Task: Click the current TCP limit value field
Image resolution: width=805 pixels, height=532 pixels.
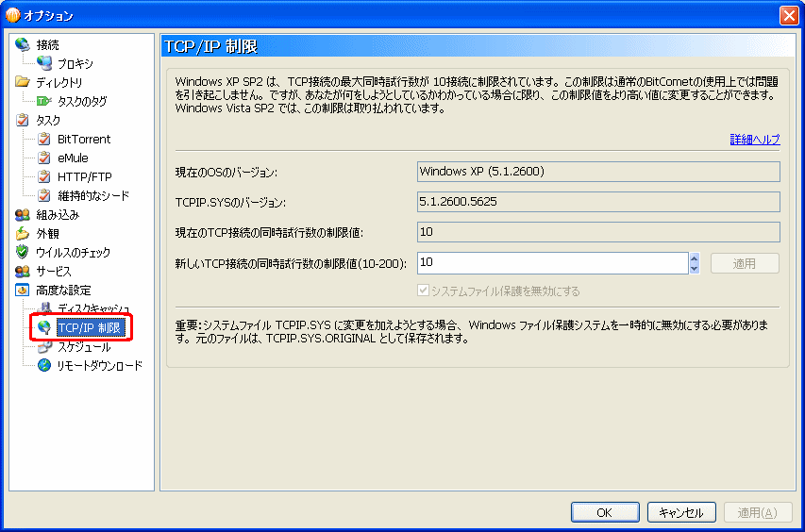Action: pyautogui.click(x=598, y=232)
